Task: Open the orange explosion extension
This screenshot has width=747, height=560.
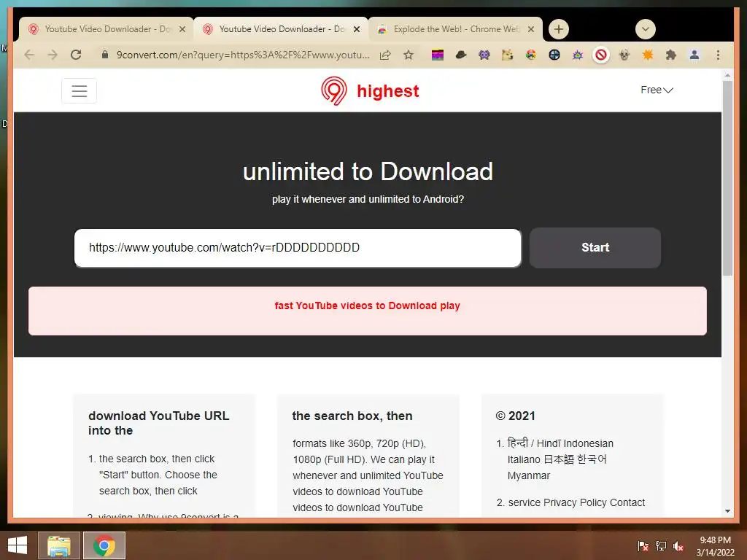Action: point(648,55)
